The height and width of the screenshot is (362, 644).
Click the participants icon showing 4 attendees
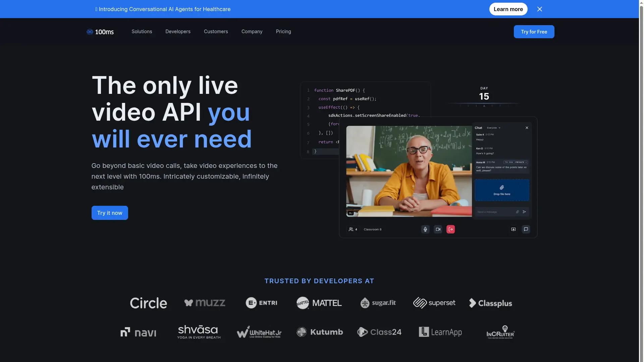tap(352, 229)
